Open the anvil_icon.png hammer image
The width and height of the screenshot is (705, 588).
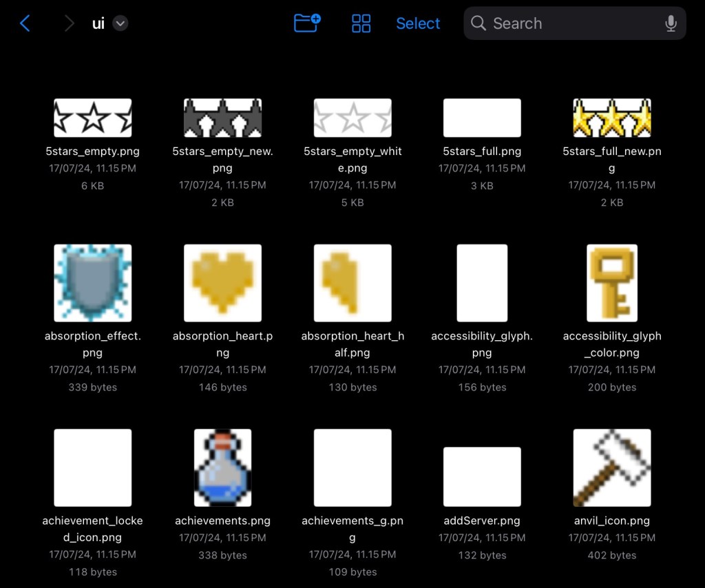pyautogui.click(x=612, y=468)
